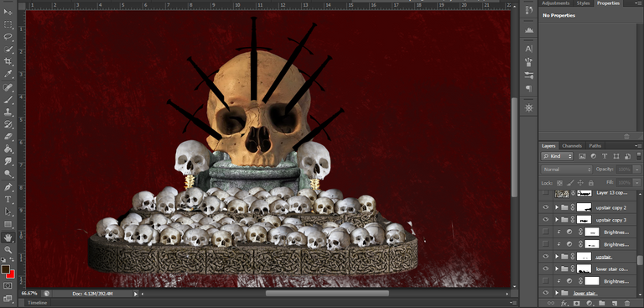Click the delete layer trash icon
Image resolution: width=644 pixels, height=308 pixels.
coord(626,303)
